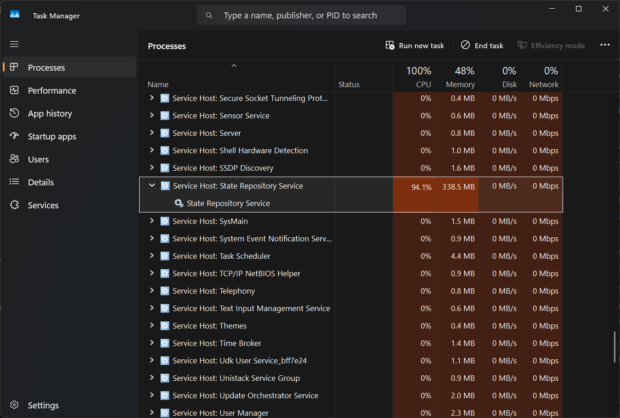Click the Settings gear icon

click(14, 405)
